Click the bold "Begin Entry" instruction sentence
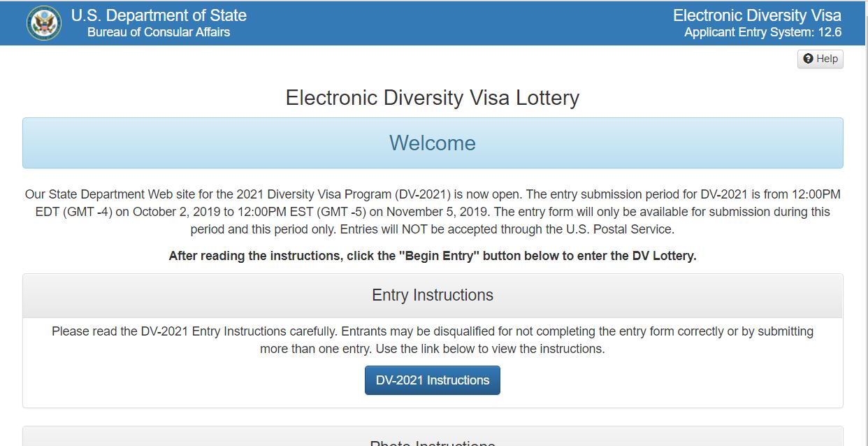This screenshot has height=446, width=868. [433, 256]
